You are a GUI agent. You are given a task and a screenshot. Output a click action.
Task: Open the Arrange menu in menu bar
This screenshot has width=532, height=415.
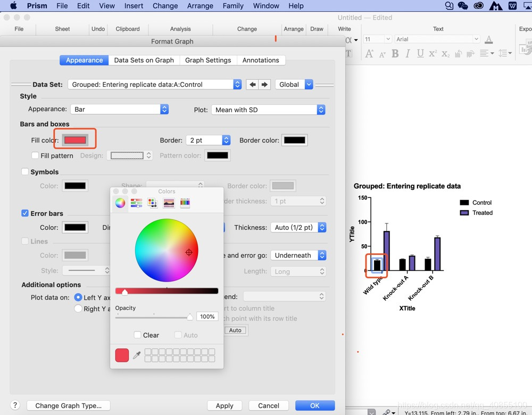click(200, 6)
